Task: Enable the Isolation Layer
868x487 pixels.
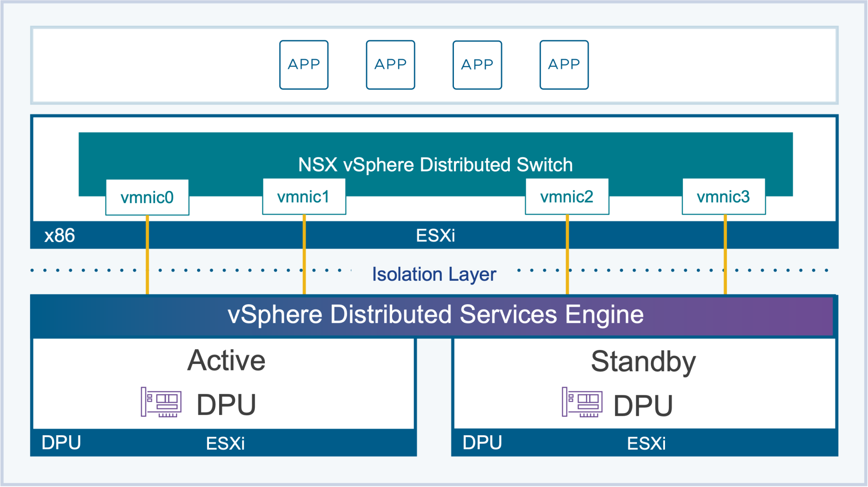Action: [434, 274]
